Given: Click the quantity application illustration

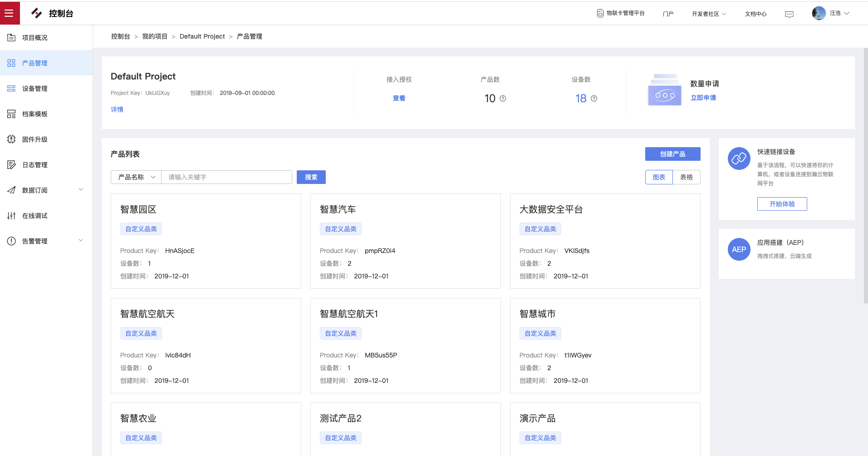Looking at the screenshot, I should click(665, 89).
